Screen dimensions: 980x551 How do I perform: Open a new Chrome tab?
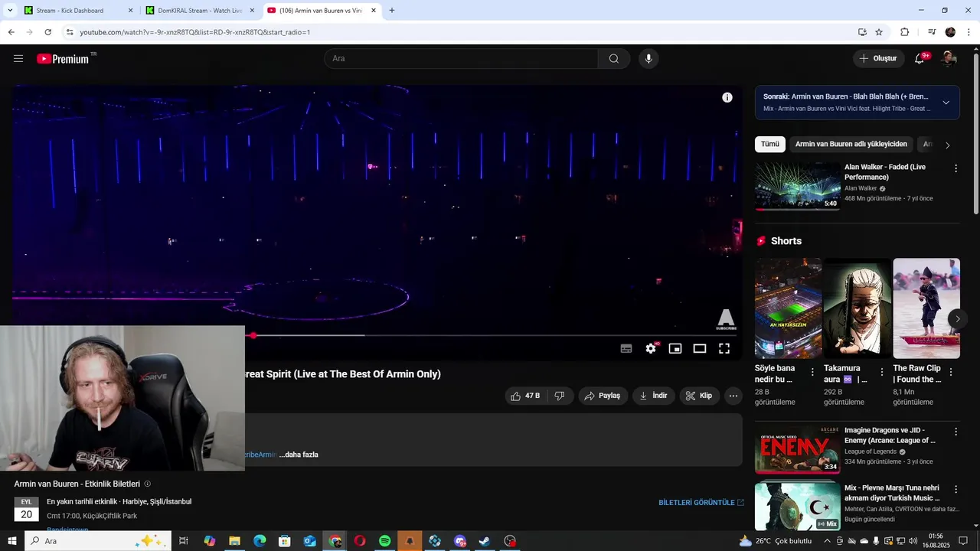(392, 11)
